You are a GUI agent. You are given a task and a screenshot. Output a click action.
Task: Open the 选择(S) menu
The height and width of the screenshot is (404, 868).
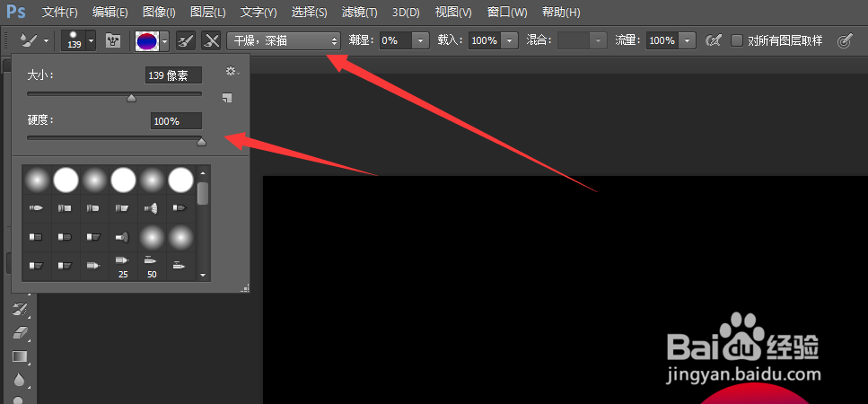pyautogui.click(x=309, y=13)
